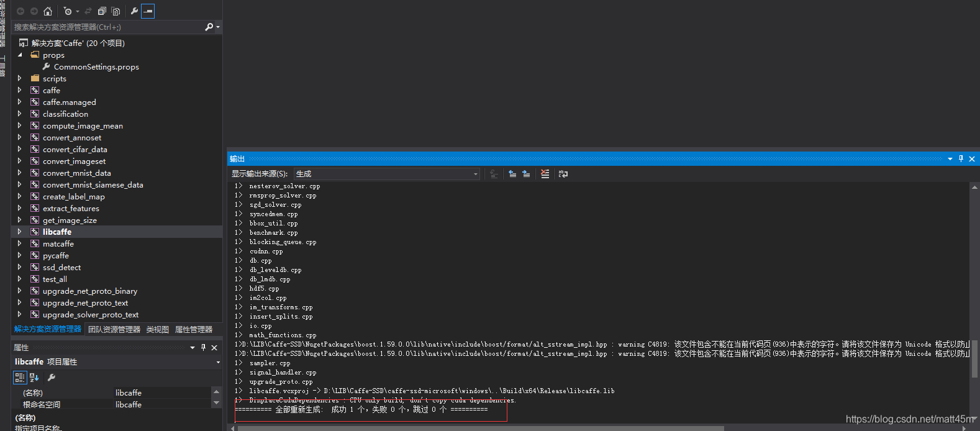Image resolution: width=980 pixels, height=431 pixels.
Task: Select the convert_mnist_siamese_data project
Action: coord(93,184)
